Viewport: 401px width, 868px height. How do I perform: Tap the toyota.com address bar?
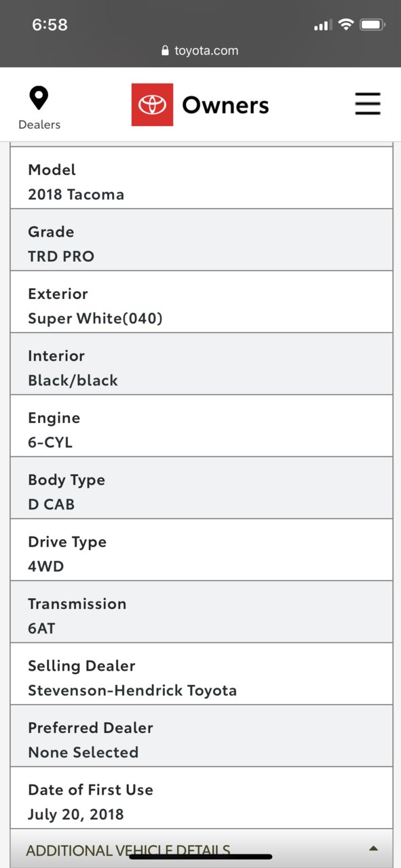pyautogui.click(x=200, y=51)
